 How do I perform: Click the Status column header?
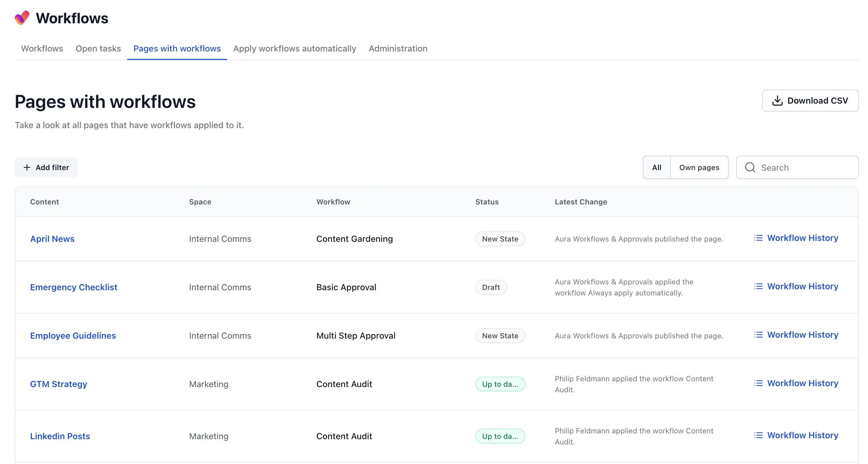click(x=487, y=202)
